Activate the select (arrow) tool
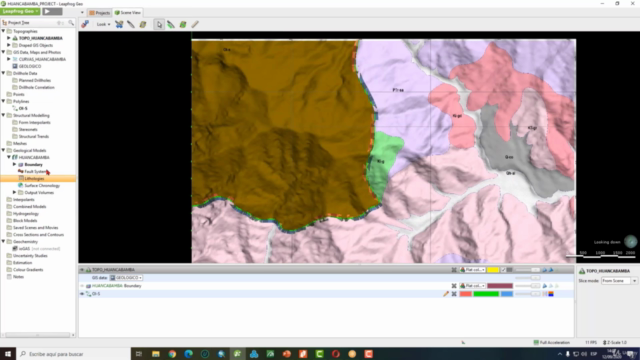 click(159, 24)
